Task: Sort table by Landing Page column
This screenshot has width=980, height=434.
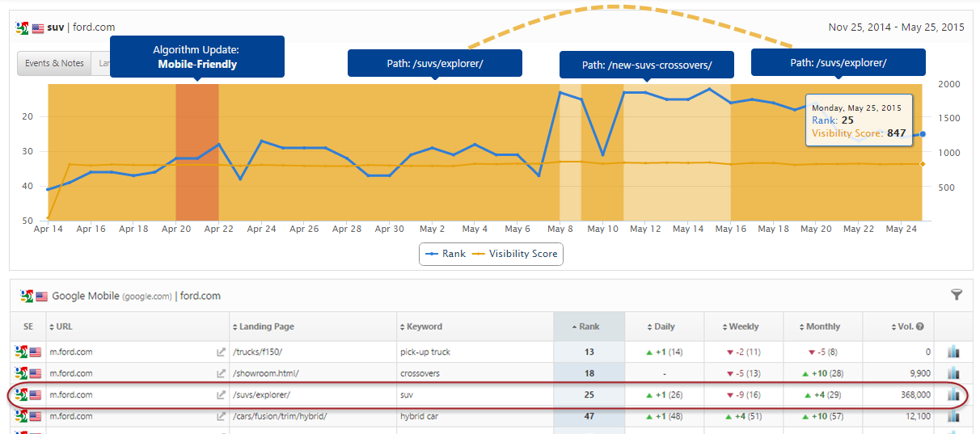Action: coord(266,327)
